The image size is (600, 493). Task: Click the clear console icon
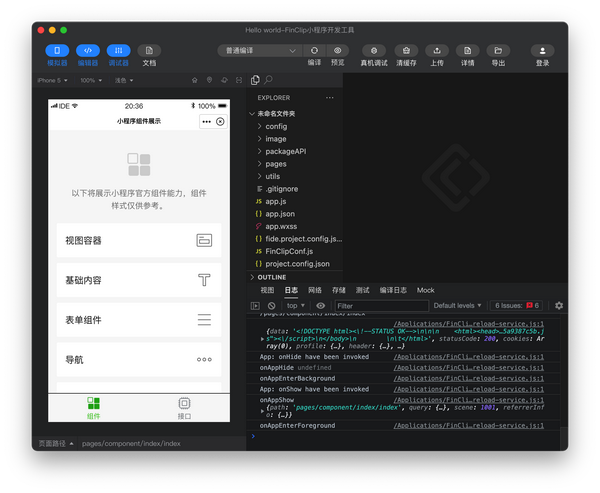[271, 306]
